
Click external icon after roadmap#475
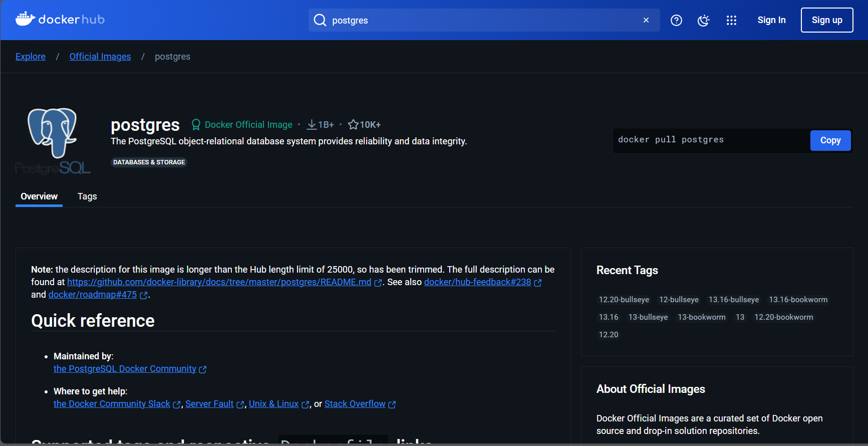[144, 295]
